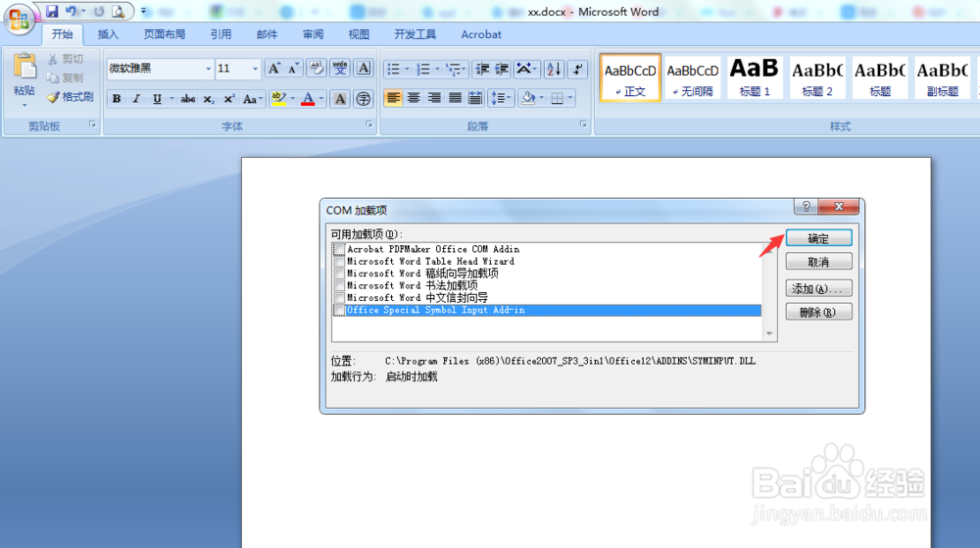Open the font name dropdown
980x548 pixels.
pyautogui.click(x=208, y=68)
